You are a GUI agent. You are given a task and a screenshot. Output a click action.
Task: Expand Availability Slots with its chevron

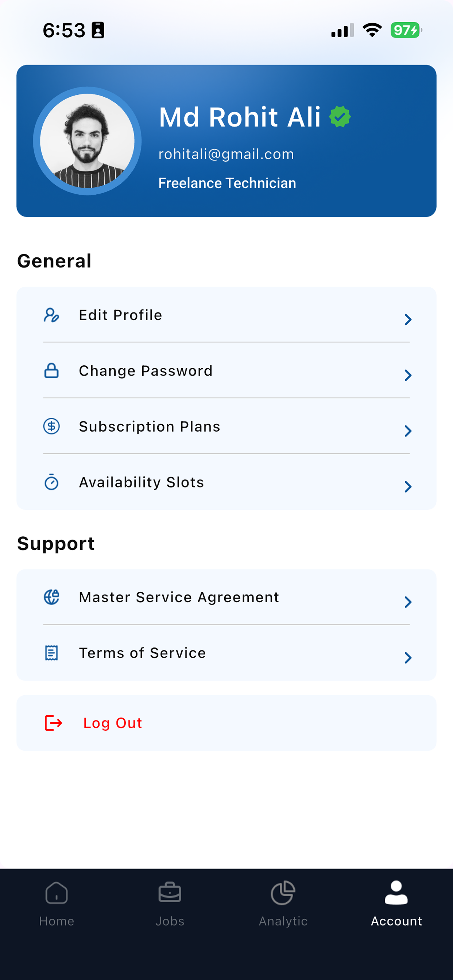point(408,487)
